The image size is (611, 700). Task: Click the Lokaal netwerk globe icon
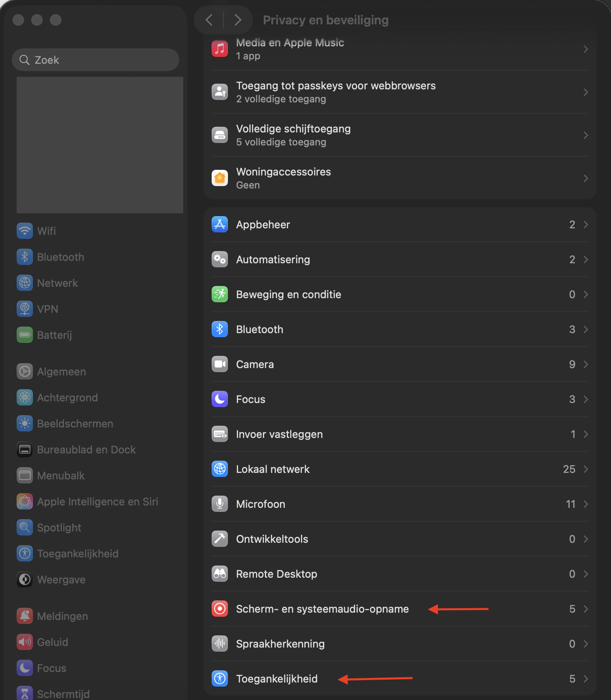[x=220, y=469]
